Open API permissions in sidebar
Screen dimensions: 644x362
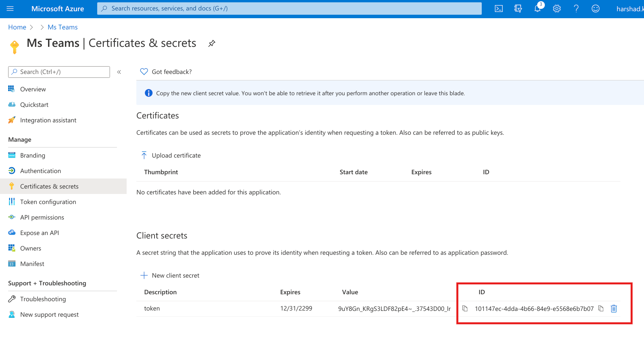42,217
